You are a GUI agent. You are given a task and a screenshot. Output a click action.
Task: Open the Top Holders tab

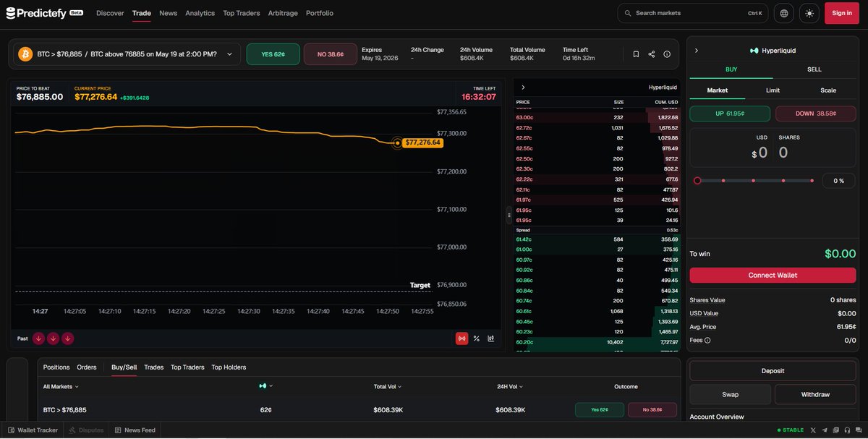coord(229,367)
